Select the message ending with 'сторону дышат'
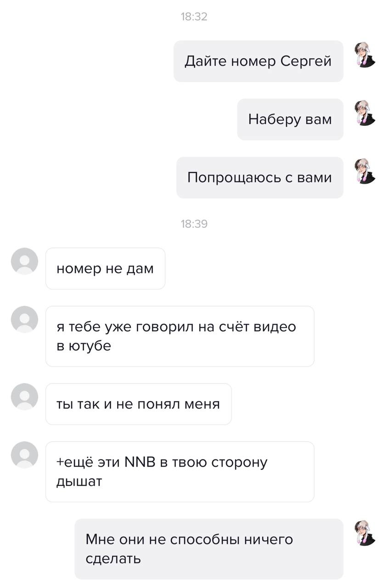The image size is (389, 588). (x=180, y=472)
